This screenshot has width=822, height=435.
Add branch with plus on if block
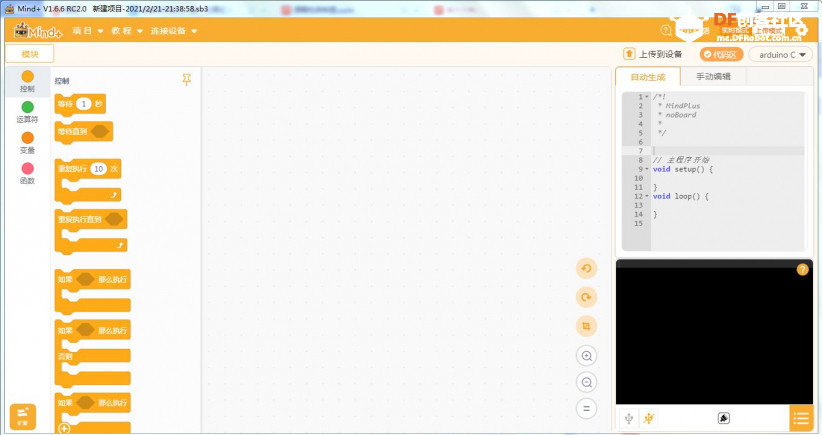point(64,429)
